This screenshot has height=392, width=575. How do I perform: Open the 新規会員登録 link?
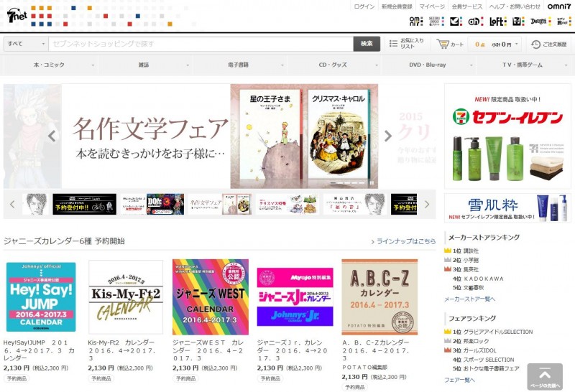point(397,6)
